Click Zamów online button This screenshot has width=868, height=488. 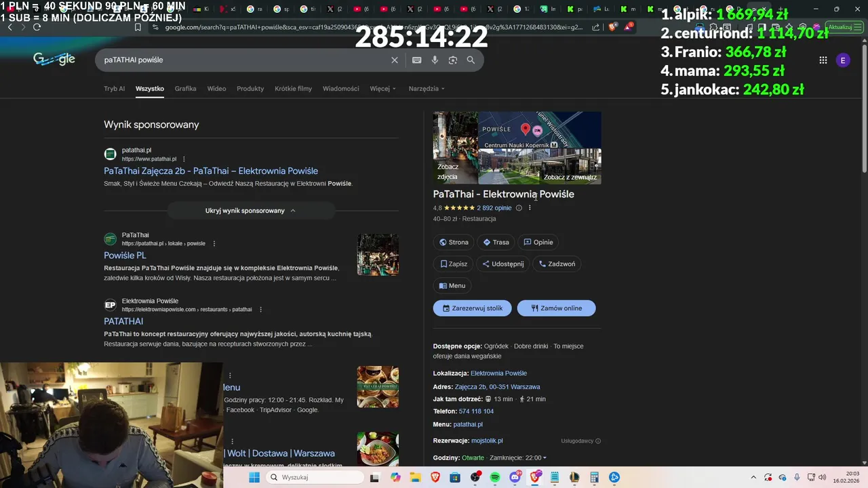click(x=556, y=308)
